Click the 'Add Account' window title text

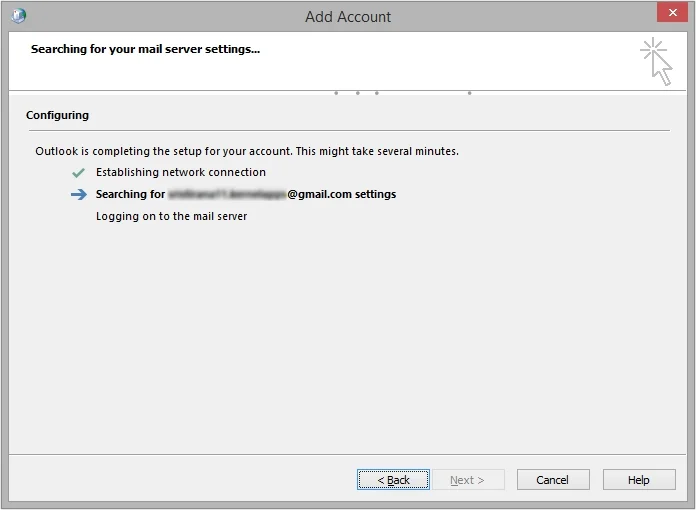pos(348,17)
